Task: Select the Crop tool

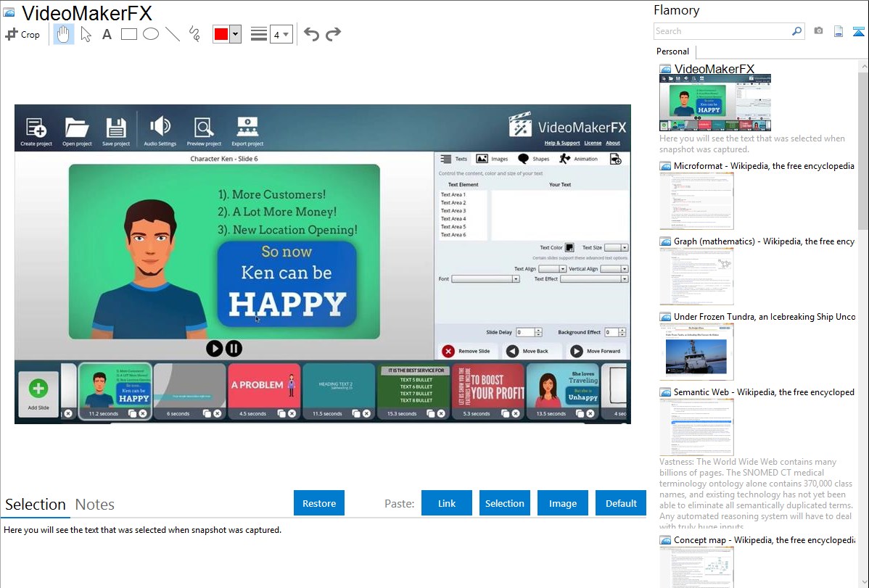Action: (x=22, y=34)
